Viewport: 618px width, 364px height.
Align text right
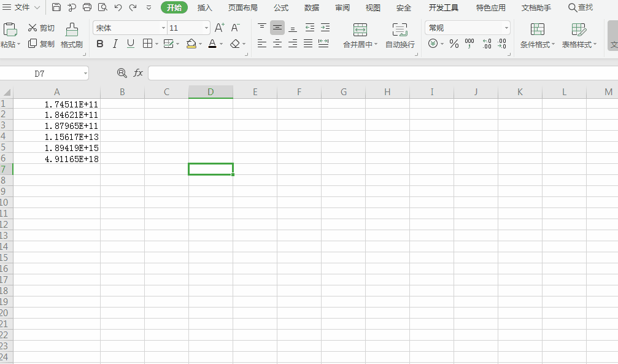293,44
